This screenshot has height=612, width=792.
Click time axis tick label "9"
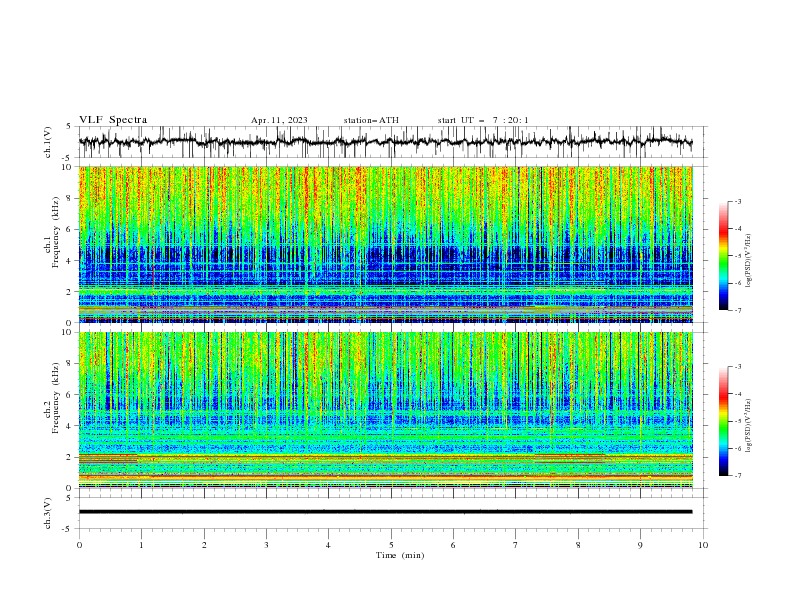pos(640,545)
